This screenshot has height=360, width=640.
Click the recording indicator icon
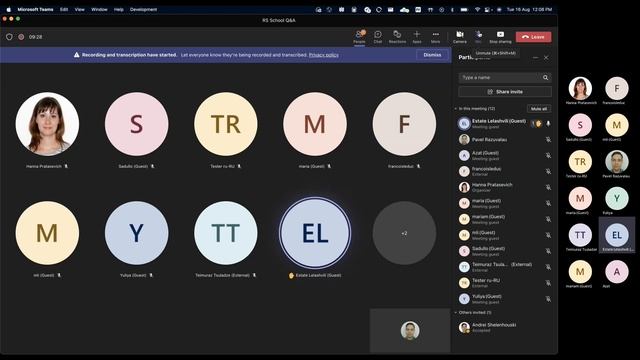[21, 37]
